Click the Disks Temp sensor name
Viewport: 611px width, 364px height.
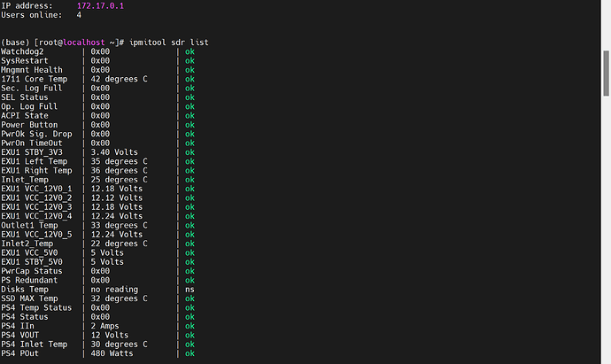click(x=27, y=288)
